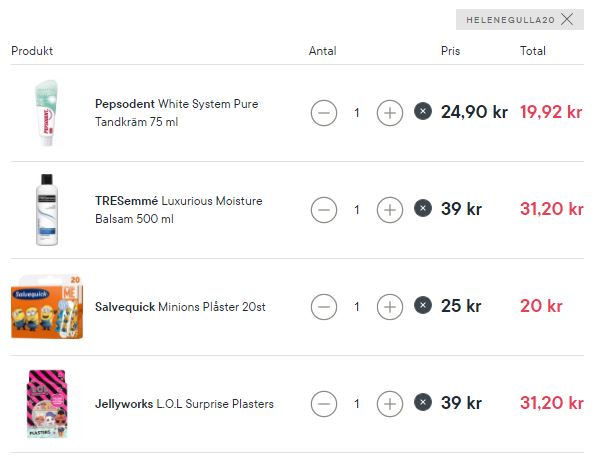Image resolution: width=595 pixels, height=459 pixels.
Task: Click the Pepsodent toothpaste tube thumbnail
Action: click(47, 113)
